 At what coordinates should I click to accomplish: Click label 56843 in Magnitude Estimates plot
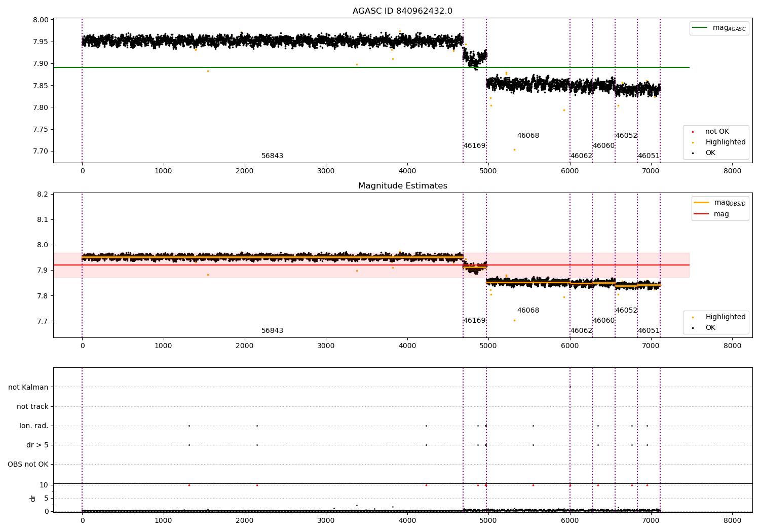tap(272, 331)
